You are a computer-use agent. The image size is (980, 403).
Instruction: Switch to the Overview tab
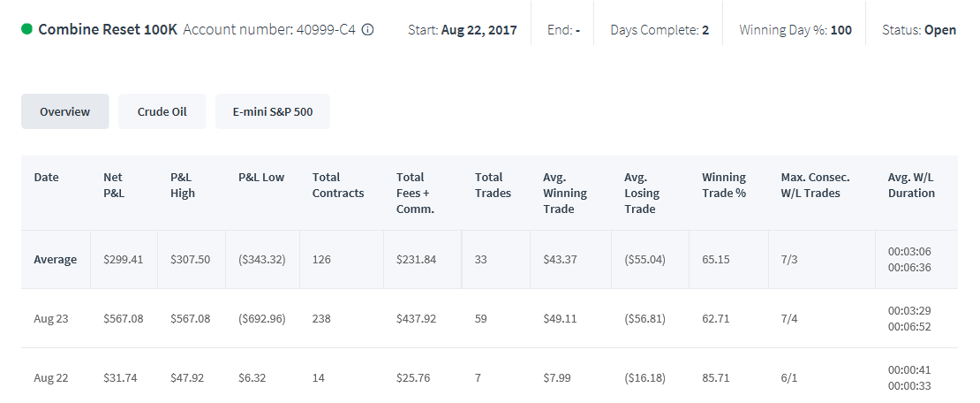point(65,111)
